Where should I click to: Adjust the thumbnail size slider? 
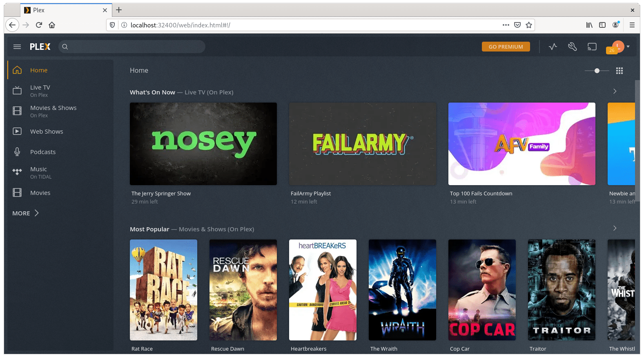click(597, 71)
